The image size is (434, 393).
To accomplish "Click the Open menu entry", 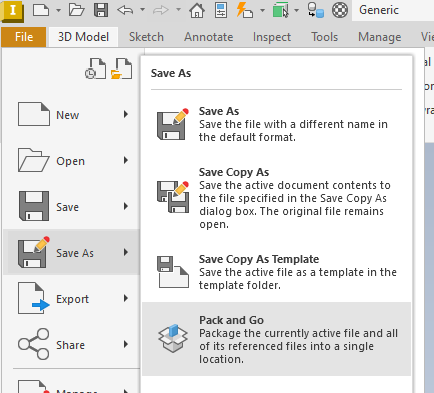I will [71, 161].
